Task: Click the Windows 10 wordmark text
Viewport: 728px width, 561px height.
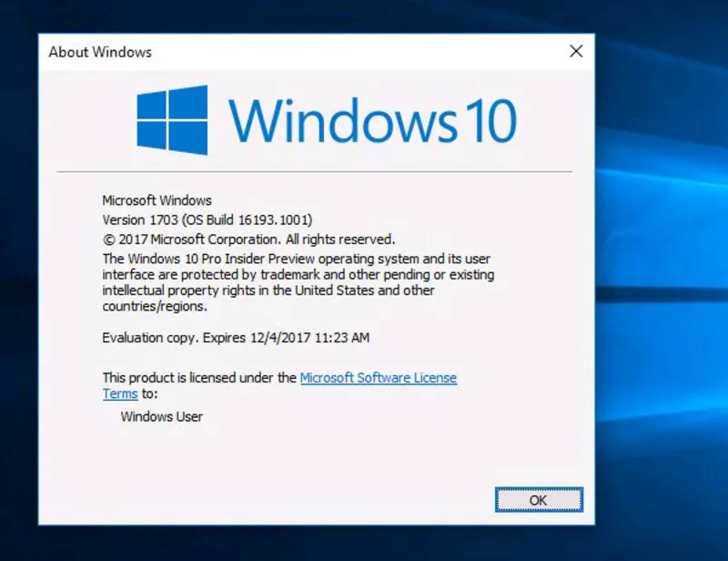Action: tap(372, 121)
